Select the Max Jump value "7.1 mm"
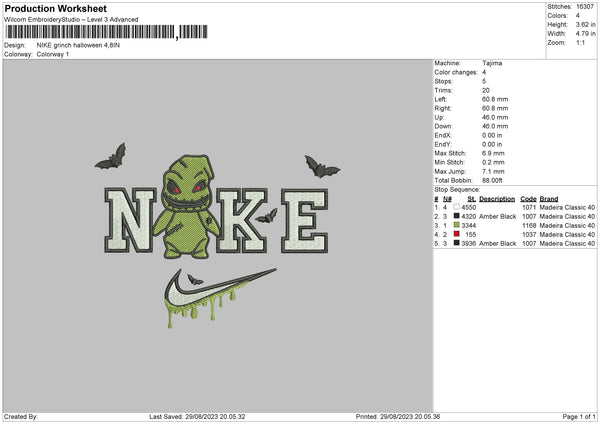The width and height of the screenshot is (600, 424). 493,171
